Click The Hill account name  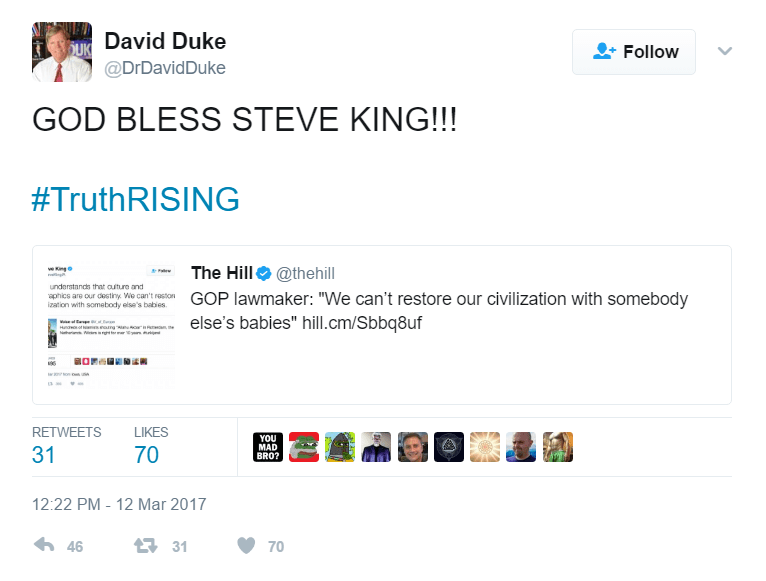(x=220, y=273)
